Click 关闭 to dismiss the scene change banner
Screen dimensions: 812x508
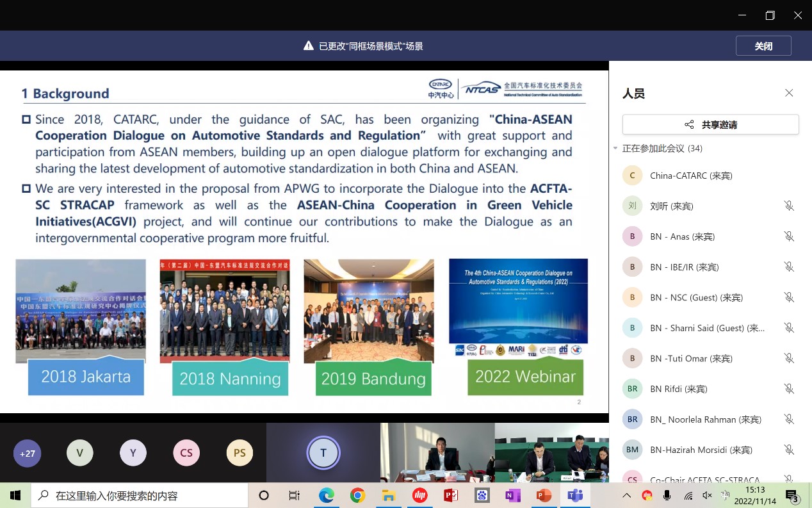(763, 45)
